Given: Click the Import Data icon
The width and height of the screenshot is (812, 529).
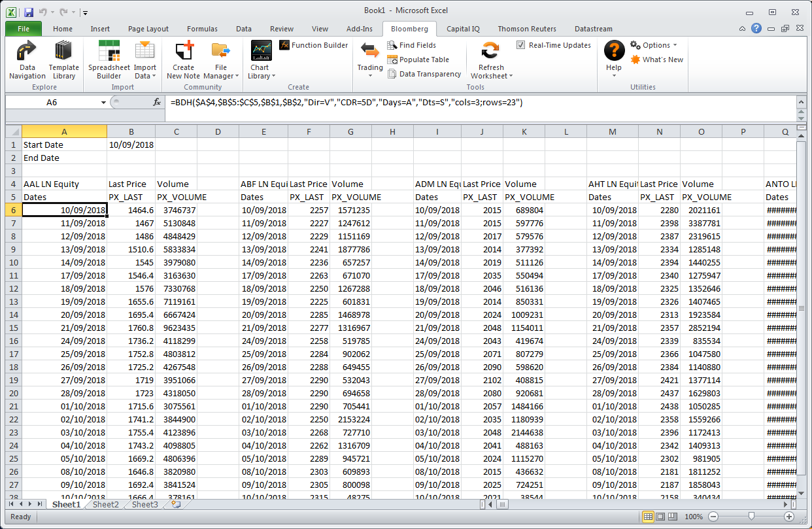Looking at the screenshot, I should (x=144, y=52).
